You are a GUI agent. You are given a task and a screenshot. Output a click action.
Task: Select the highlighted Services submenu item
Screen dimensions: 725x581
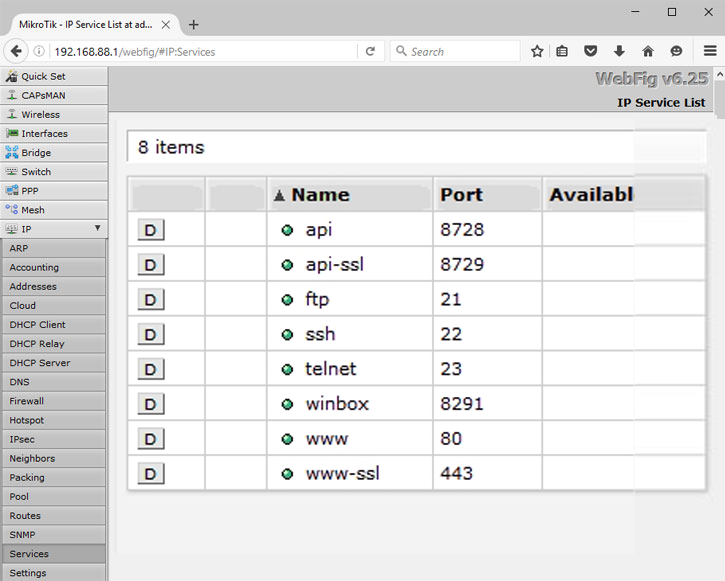(x=54, y=554)
